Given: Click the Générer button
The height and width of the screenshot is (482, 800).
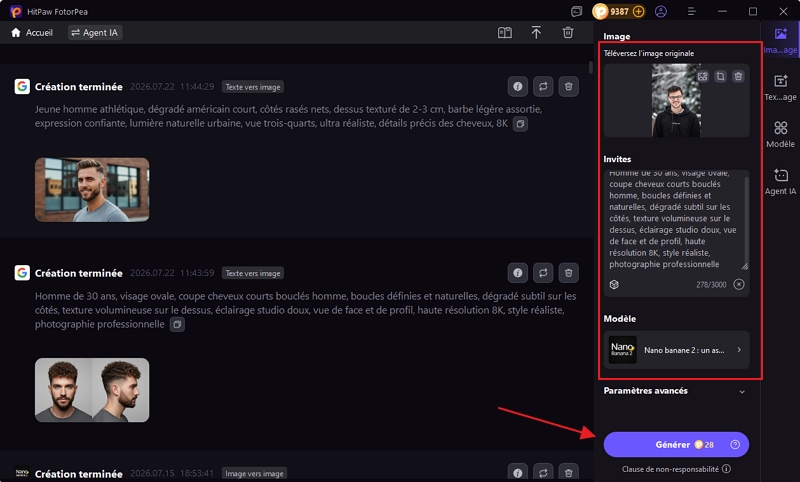Looking at the screenshot, I should 676,445.
